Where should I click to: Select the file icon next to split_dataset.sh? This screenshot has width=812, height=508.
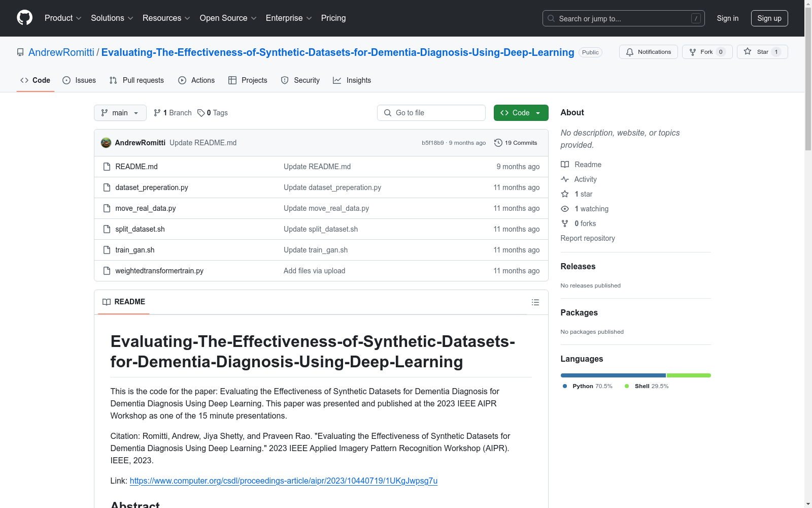point(107,229)
